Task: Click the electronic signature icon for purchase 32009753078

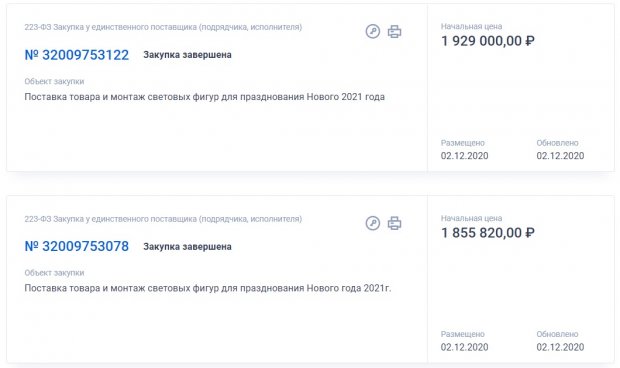Action: coord(372,223)
